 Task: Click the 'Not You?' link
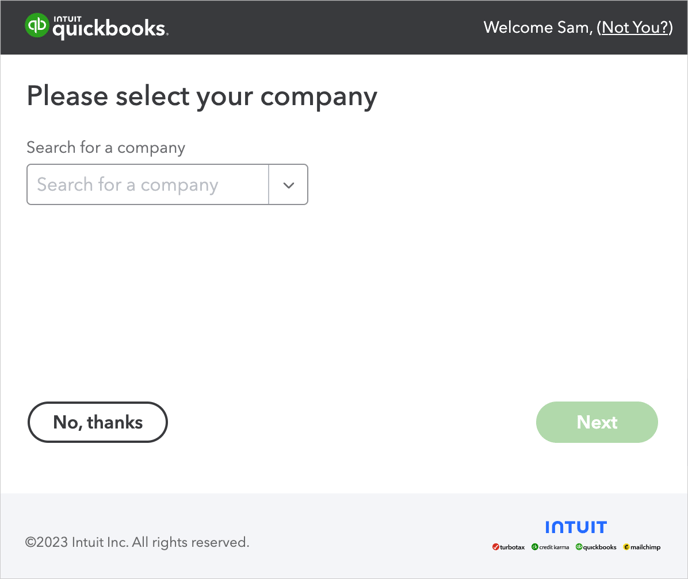pyautogui.click(x=634, y=27)
